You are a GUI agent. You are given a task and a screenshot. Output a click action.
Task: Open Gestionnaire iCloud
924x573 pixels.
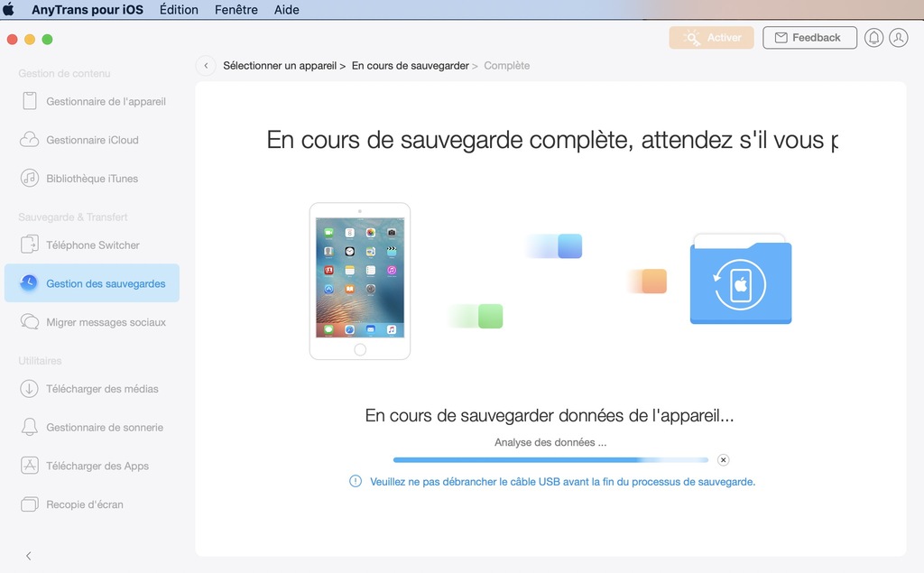[x=92, y=140]
